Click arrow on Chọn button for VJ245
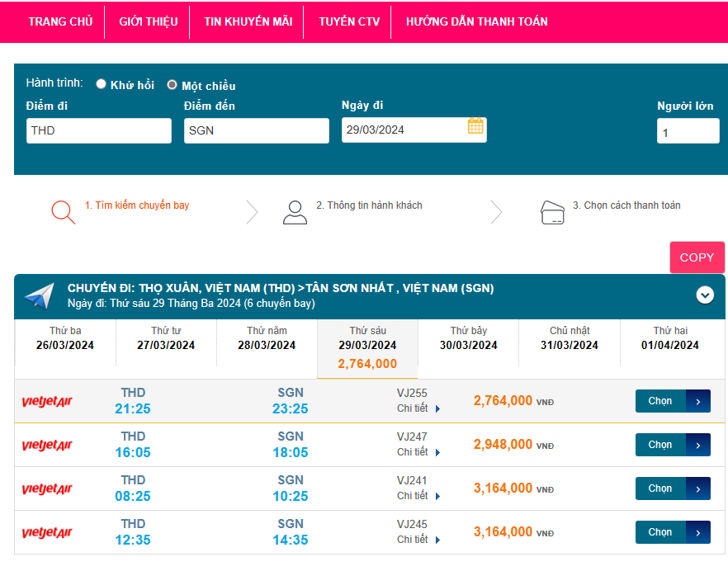This screenshot has width=728, height=571. (698, 532)
